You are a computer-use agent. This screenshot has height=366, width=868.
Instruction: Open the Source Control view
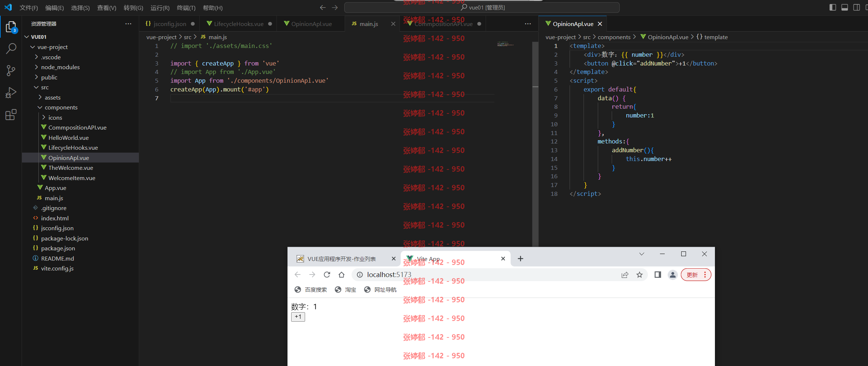pos(11,71)
